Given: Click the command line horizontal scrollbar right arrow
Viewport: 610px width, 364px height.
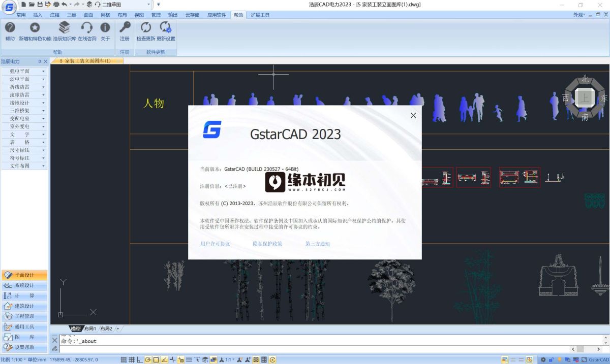Looking at the screenshot, I should pyautogui.click(x=598, y=349).
